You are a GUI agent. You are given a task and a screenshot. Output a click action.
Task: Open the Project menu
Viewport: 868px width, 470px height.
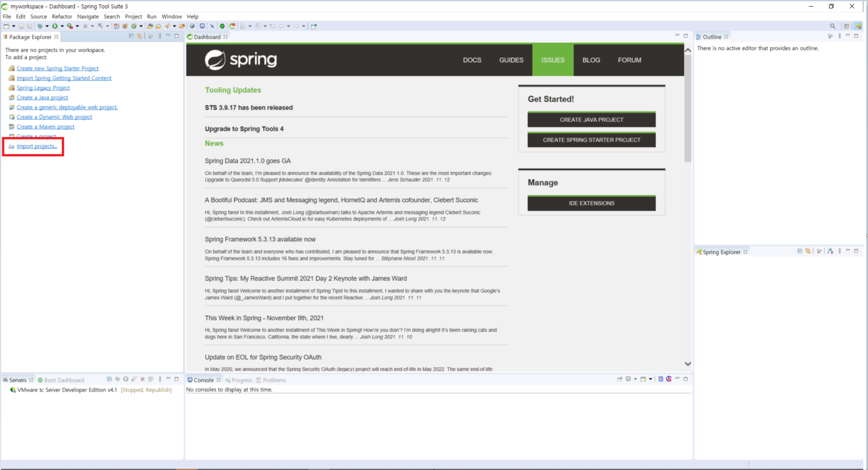133,16
